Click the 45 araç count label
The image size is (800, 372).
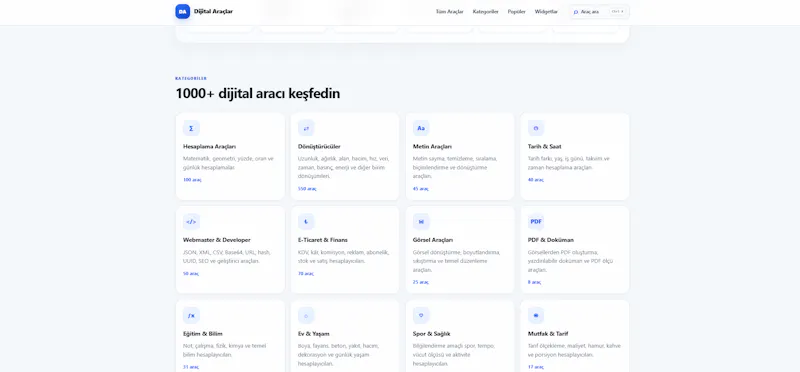click(421, 189)
